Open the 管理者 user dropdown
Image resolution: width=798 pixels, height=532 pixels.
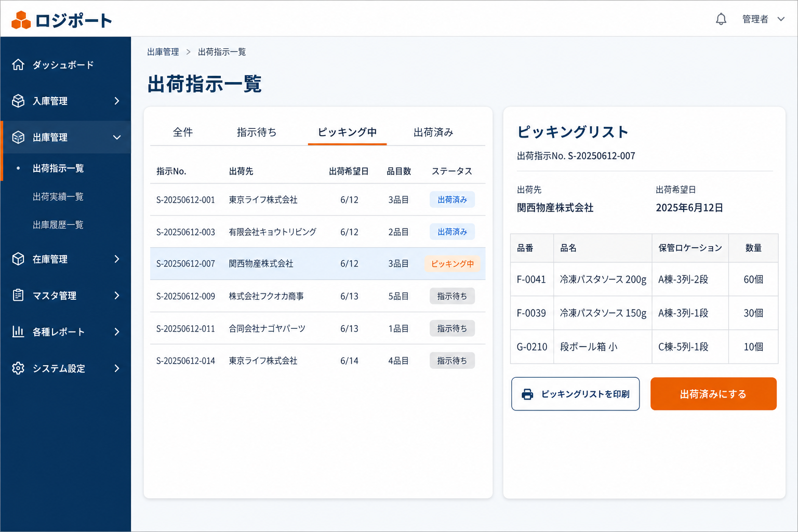(x=763, y=19)
